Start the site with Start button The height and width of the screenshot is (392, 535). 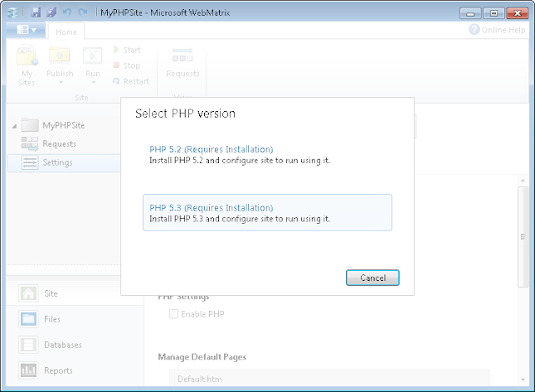tap(127, 50)
